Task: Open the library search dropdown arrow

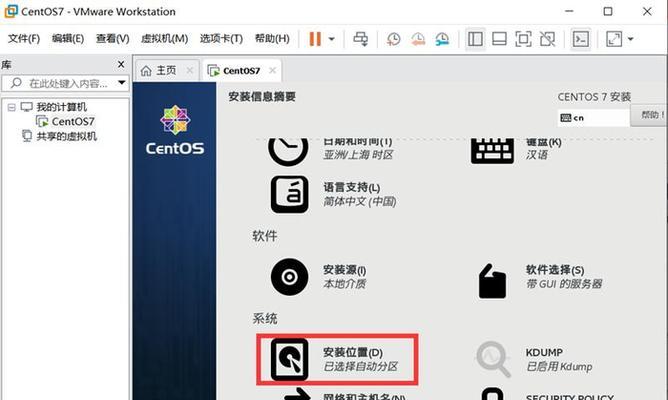Action: pos(122,83)
